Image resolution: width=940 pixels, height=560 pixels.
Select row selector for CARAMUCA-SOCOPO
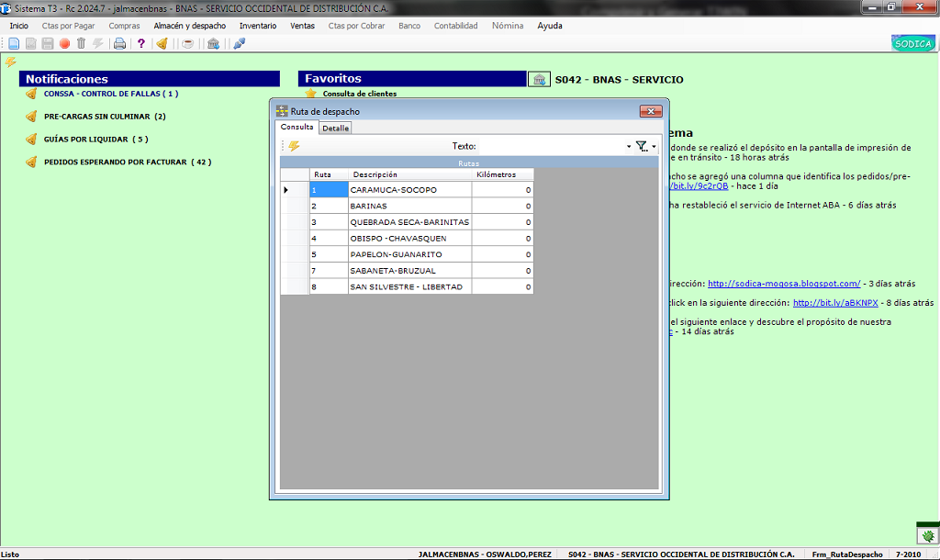(x=295, y=190)
